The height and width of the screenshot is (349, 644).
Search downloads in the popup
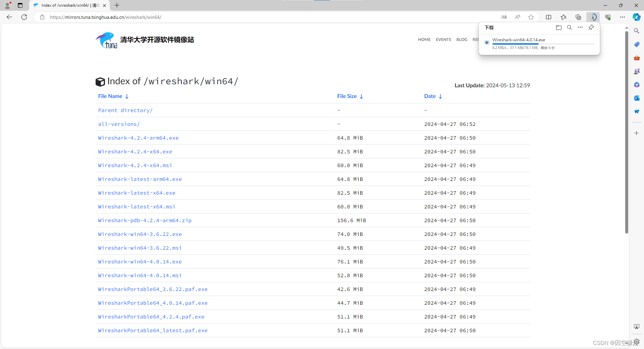point(570,28)
